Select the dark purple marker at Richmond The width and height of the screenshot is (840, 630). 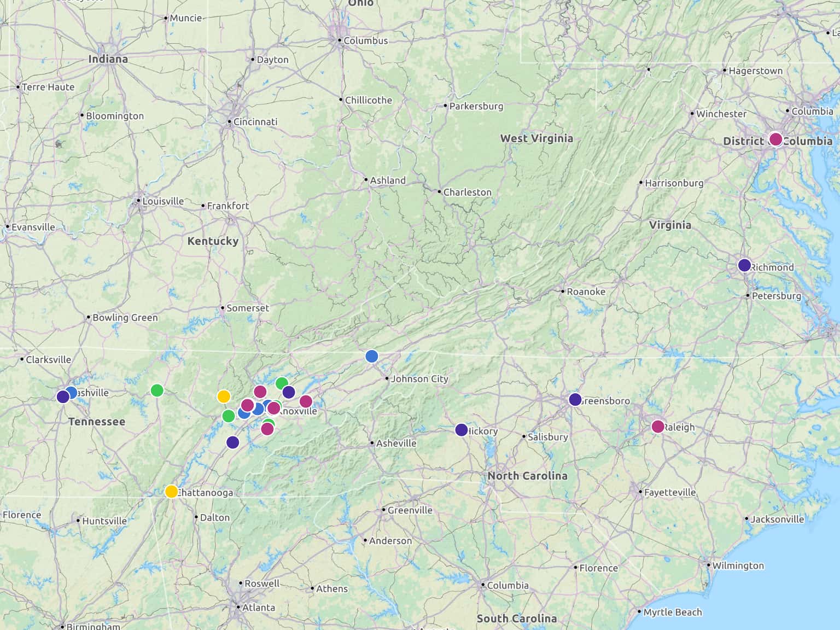(744, 265)
